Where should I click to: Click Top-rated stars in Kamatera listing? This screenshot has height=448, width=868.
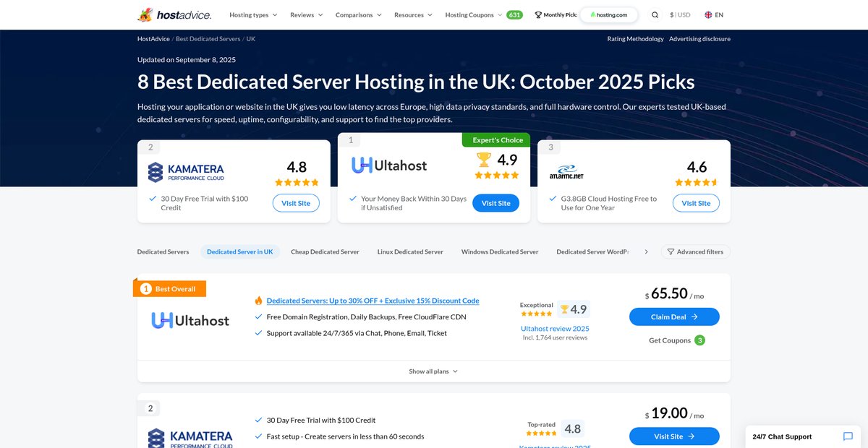tap(542, 434)
